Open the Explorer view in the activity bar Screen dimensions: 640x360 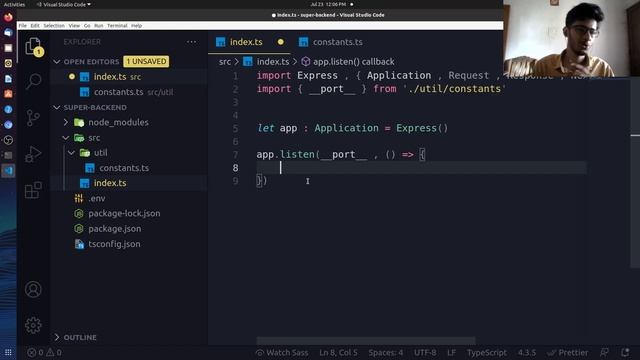pos(33,47)
